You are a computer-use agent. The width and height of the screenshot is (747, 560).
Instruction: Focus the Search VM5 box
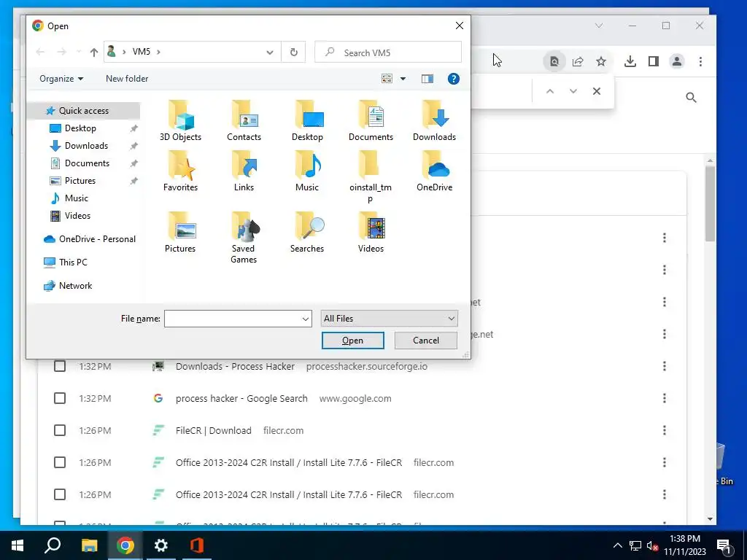click(x=388, y=52)
